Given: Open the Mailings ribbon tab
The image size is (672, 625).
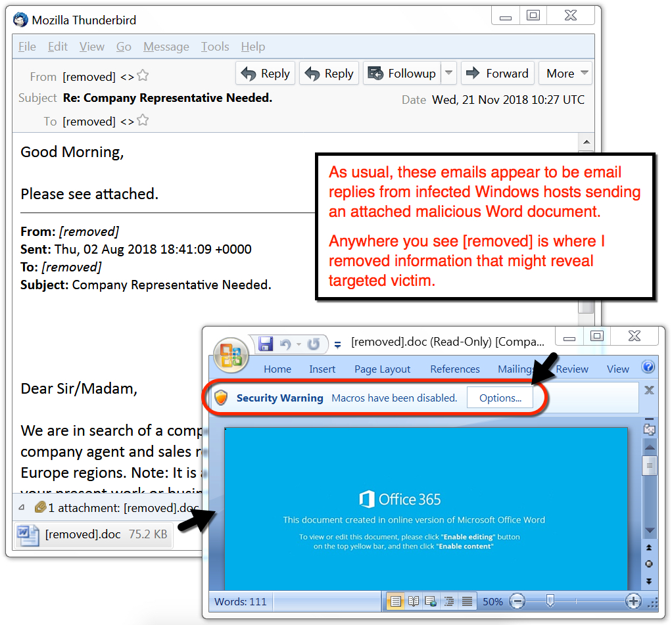Looking at the screenshot, I should coord(516,369).
